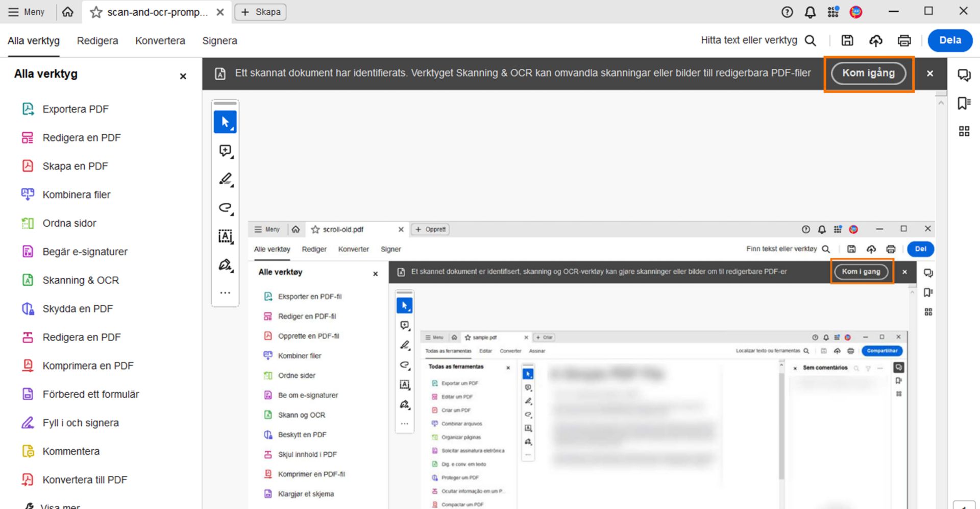Dismiss the scanned document banner
Viewport: 980px width, 509px height.
coord(930,74)
